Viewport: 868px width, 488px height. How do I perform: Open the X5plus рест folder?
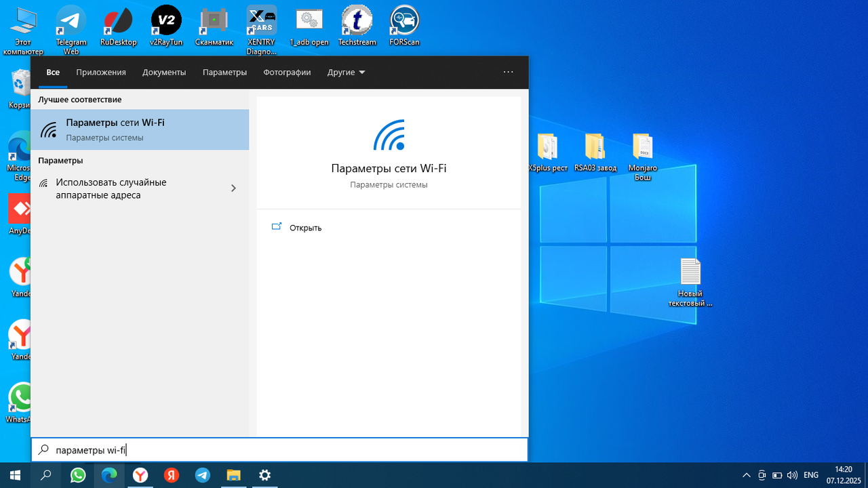[x=547, y=152]
